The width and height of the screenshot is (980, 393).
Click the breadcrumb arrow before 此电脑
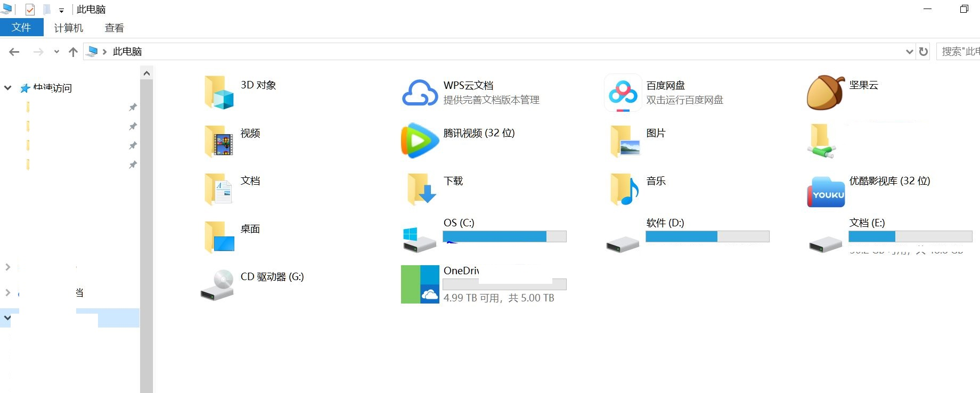coord(104,52)
